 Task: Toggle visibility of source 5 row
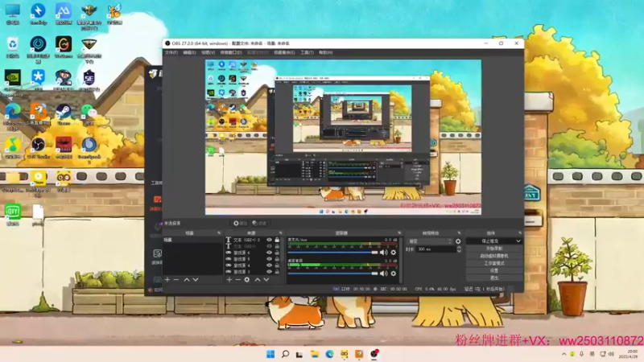point(269,259)
